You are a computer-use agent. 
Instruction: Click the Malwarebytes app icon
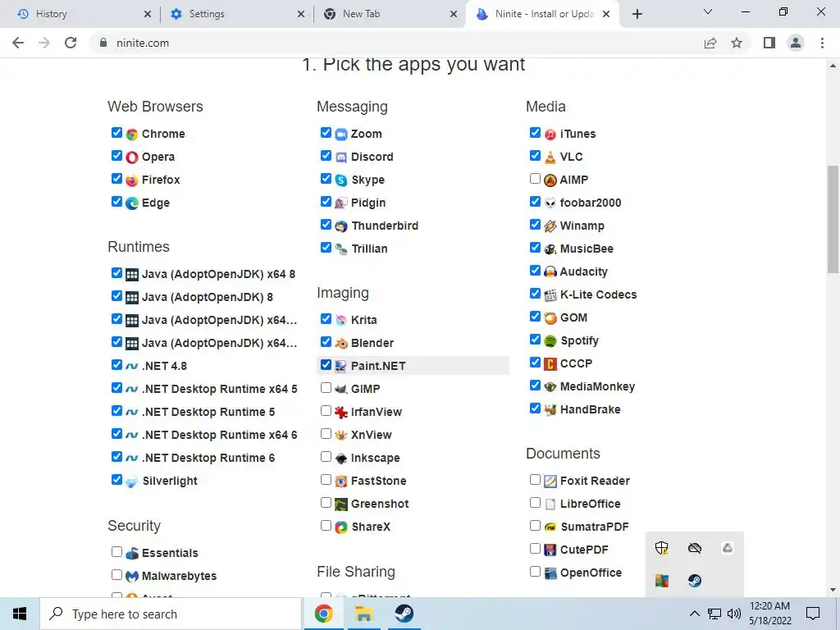coord(132,577)
